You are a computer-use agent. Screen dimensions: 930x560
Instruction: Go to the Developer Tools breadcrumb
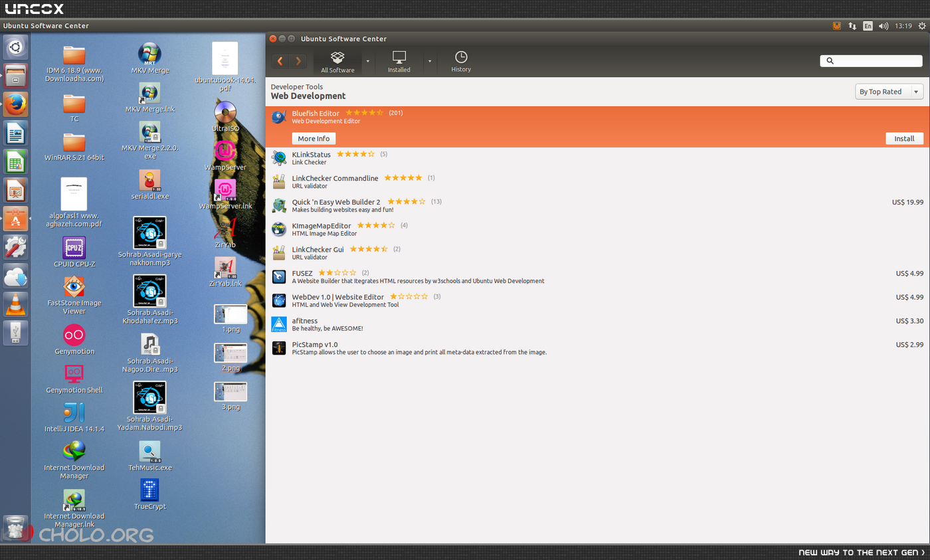pos(297,86)
